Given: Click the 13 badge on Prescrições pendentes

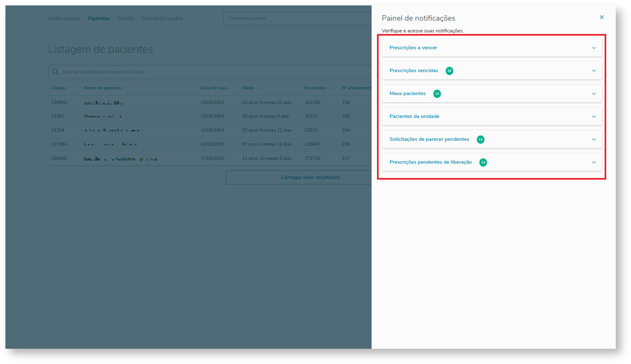Looking at the screenshot, I should coord(483,162).
